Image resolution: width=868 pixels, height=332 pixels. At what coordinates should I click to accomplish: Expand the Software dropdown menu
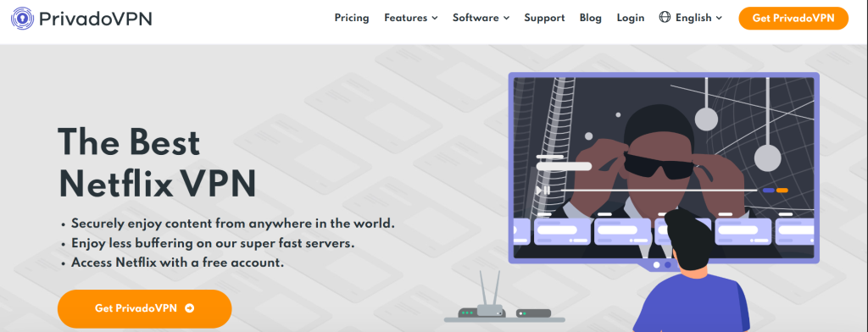coord(481,18)
